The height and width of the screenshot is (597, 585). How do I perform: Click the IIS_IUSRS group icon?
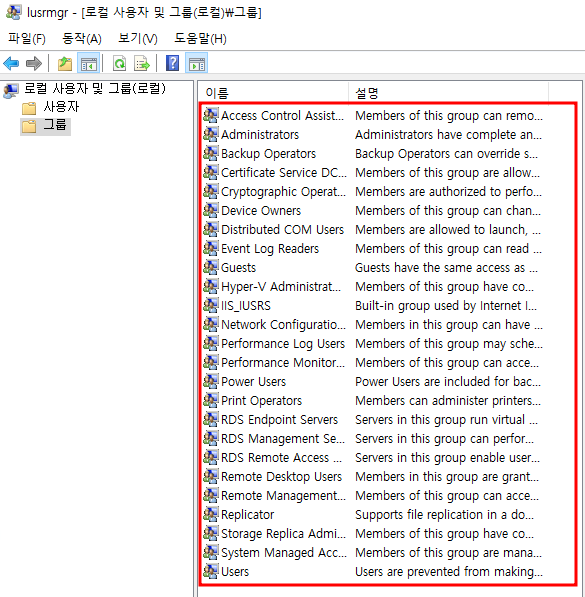[211, 305]
